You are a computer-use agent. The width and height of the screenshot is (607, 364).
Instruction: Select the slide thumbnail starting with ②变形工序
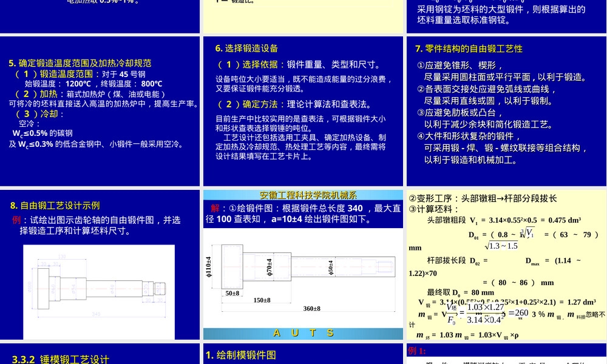[506, 265]
